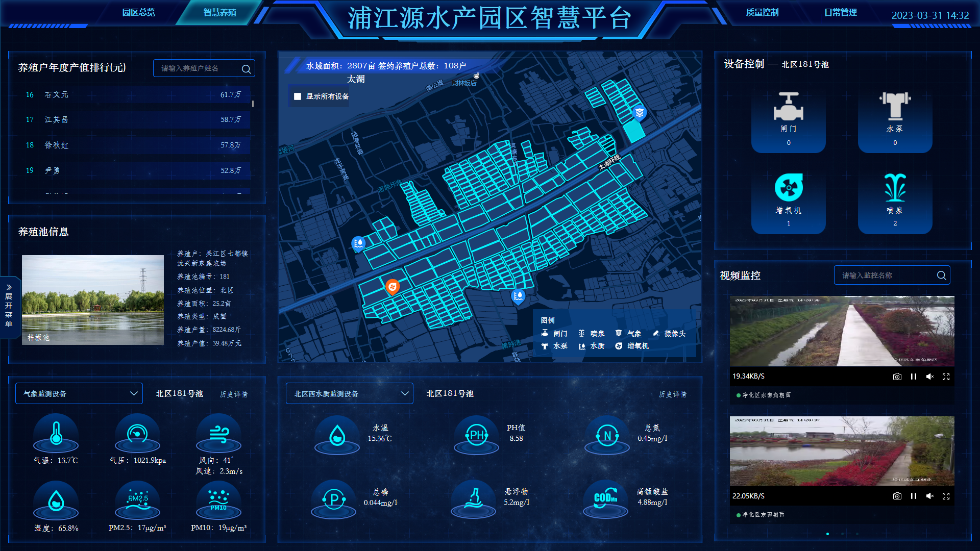Image resolution: width=980 pixels, height=551 pixels.
Task: Click the video monitor search magnifier icon
Action: (941, 275)
